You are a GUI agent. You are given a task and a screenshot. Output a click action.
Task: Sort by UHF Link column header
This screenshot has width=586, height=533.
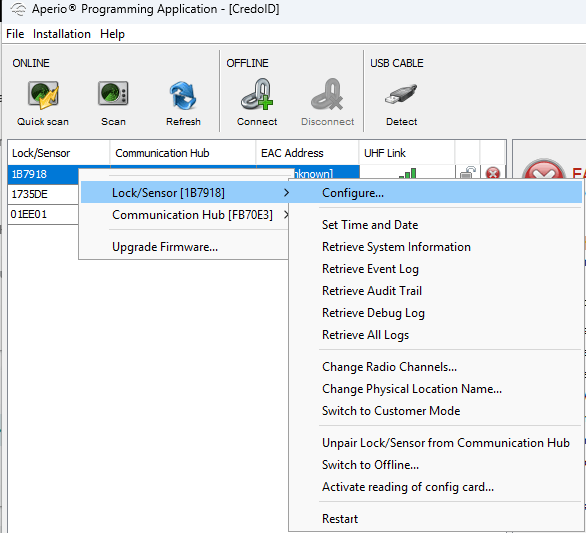(x=407, y=153)
